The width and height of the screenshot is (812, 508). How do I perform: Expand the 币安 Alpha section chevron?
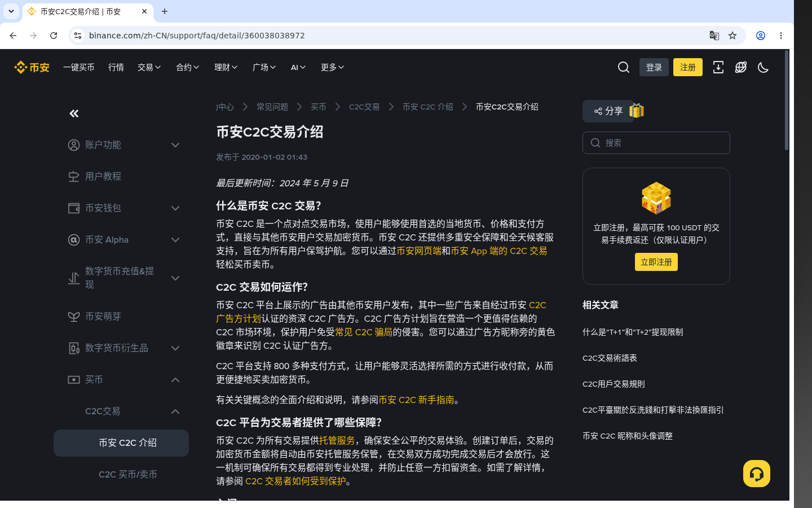coord(175,240)
